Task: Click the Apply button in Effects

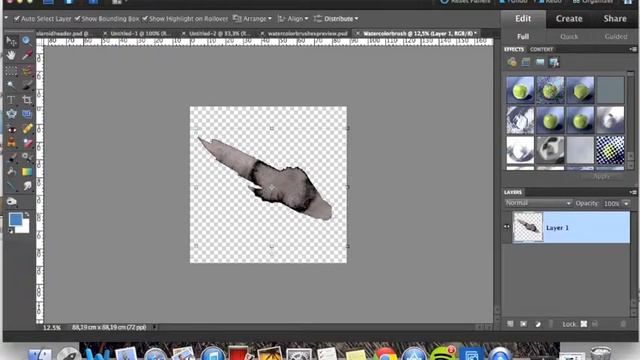Action: click(x=601, y=176)
